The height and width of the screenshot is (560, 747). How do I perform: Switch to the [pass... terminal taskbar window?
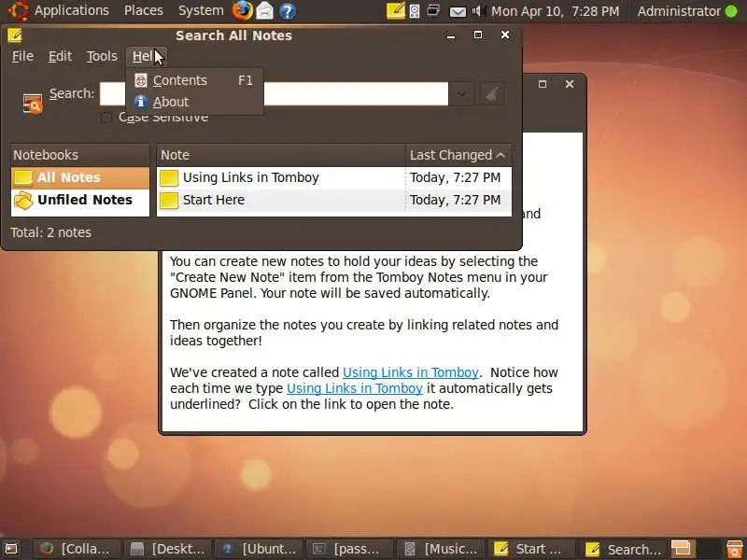348,549
